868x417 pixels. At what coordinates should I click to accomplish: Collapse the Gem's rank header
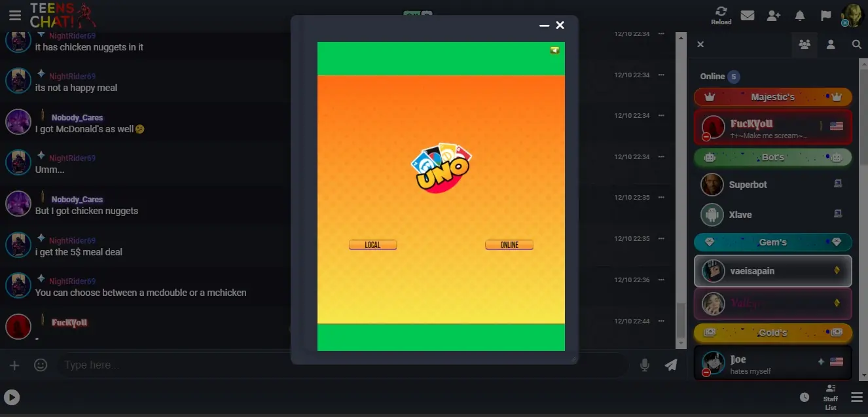click(x=773, y=242)
